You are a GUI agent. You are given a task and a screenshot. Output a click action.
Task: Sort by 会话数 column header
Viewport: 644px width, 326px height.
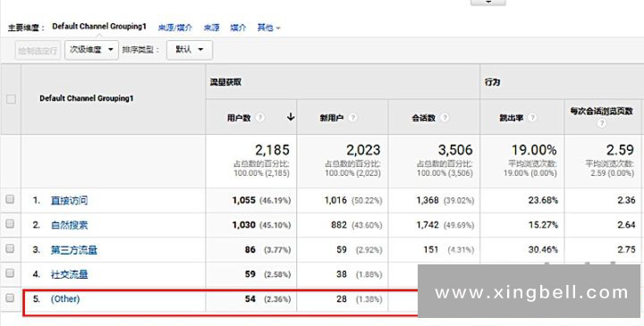tap(423, 118)
